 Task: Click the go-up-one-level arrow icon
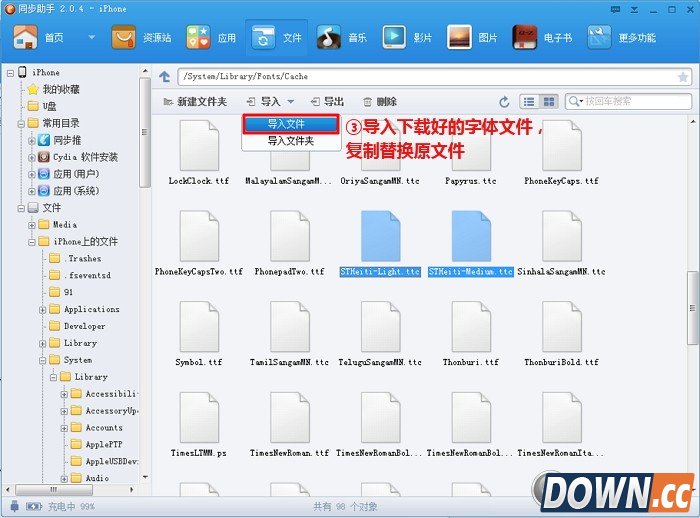click(x=165, y=77)
